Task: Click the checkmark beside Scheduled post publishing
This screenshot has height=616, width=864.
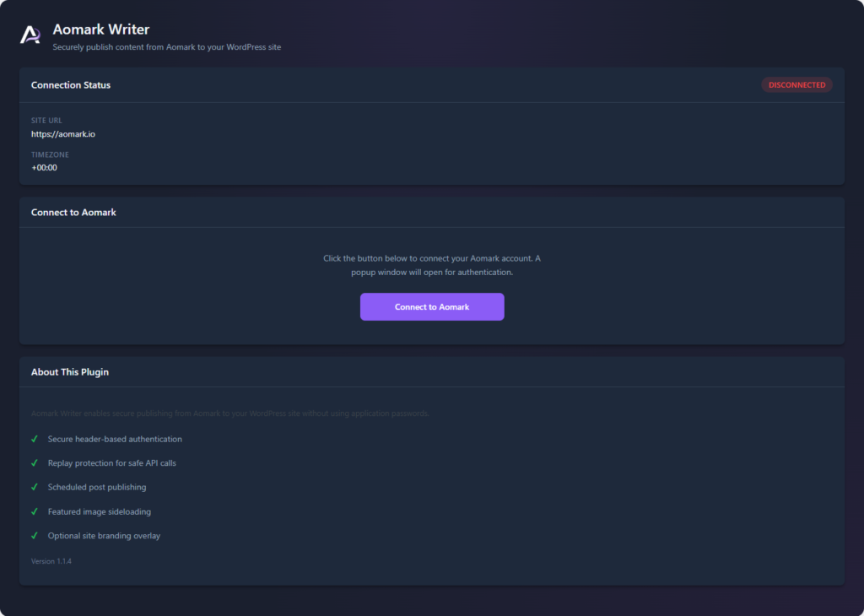Action: (x=35, y=487)
